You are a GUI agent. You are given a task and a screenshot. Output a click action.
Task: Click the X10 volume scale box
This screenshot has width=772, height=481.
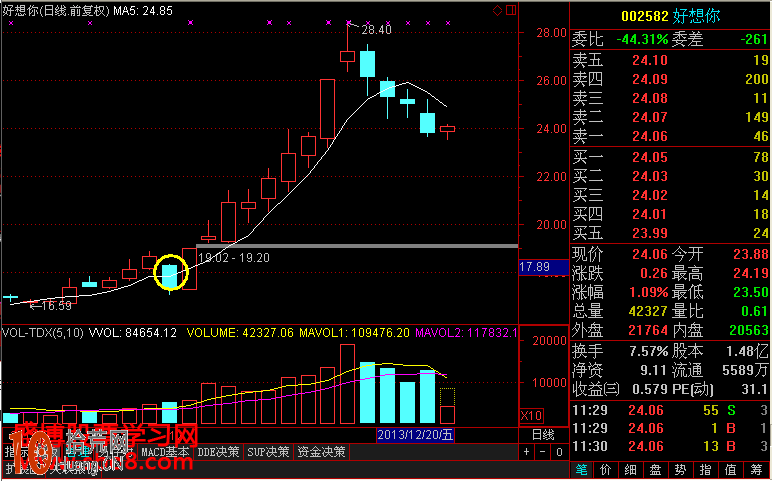531,416
